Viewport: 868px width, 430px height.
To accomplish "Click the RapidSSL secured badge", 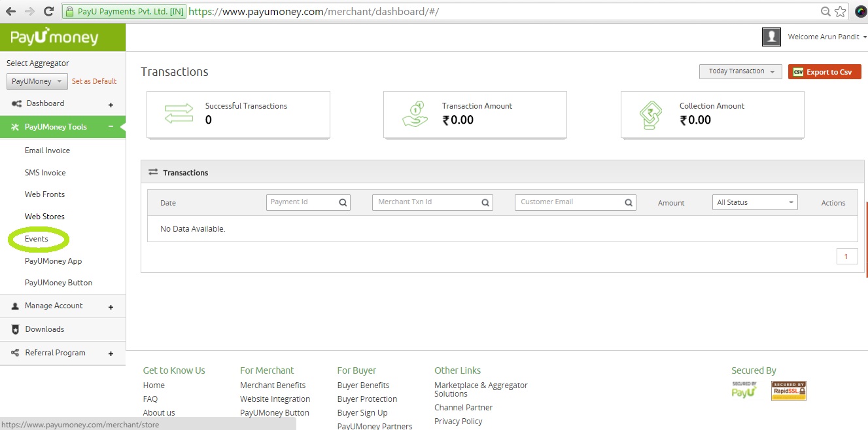I will click(x=789, y=391).
